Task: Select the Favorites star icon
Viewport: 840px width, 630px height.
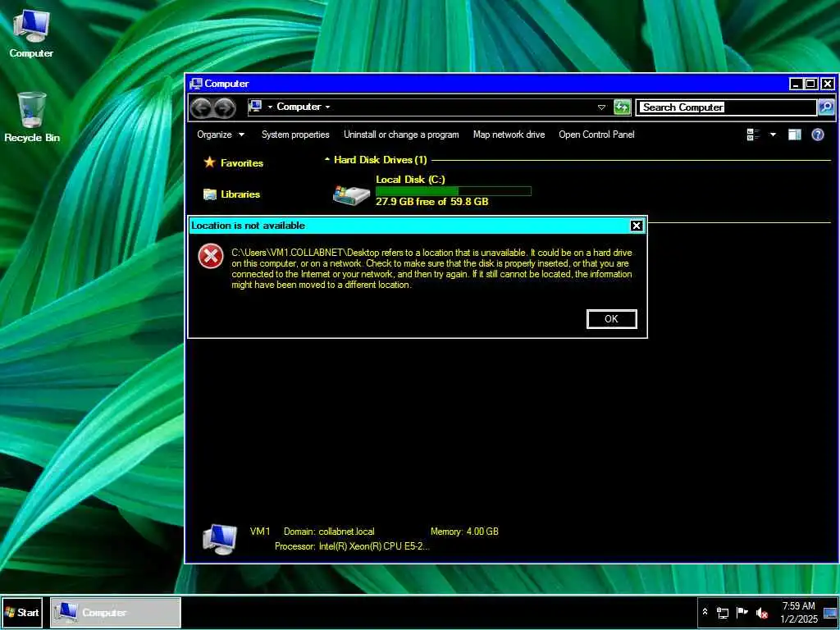Action: (209, 162)
